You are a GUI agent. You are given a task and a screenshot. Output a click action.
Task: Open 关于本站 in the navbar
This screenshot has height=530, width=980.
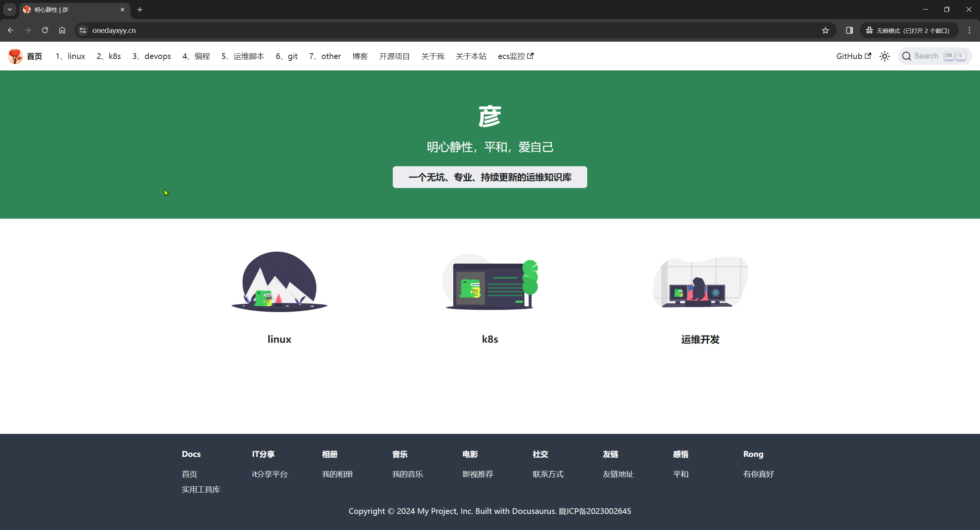[x=471, y=56]
